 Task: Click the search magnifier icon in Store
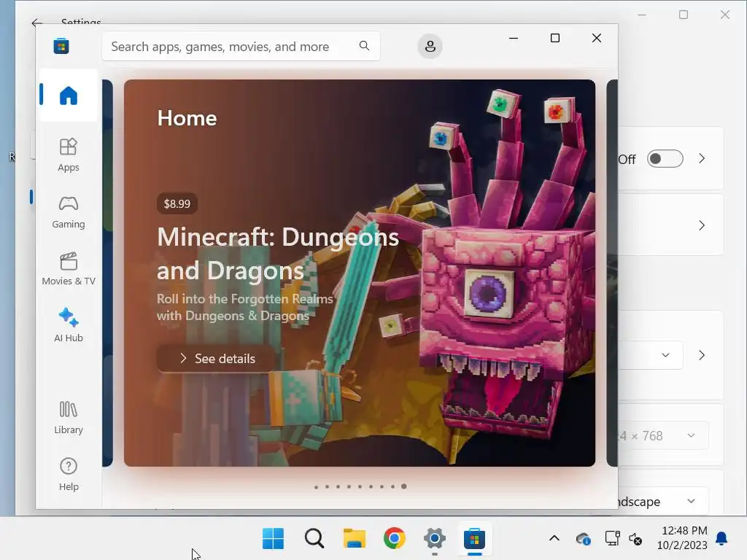coord(364,46)
